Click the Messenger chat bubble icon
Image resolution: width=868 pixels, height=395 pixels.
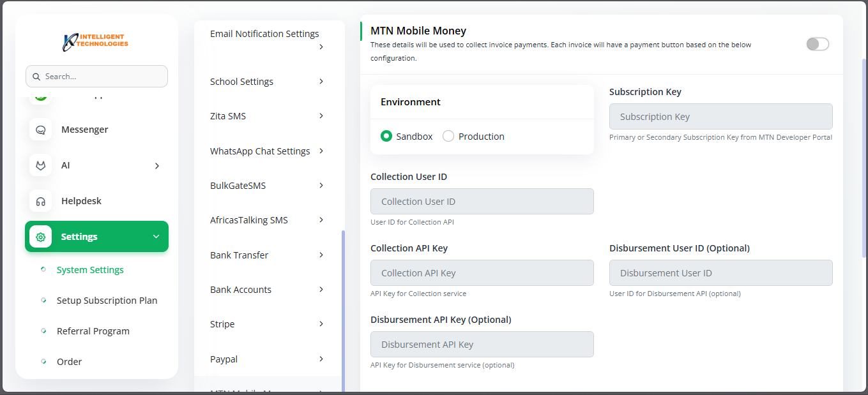41,130
